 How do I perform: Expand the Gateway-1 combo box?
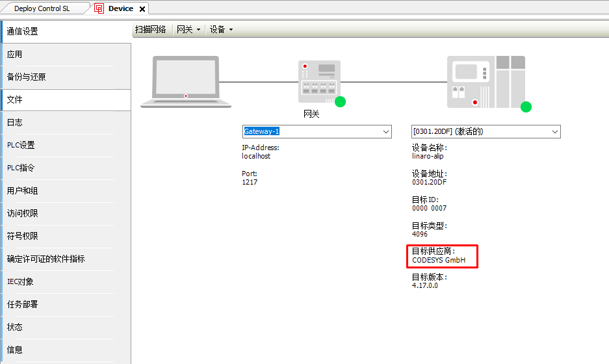coord(385,132)
